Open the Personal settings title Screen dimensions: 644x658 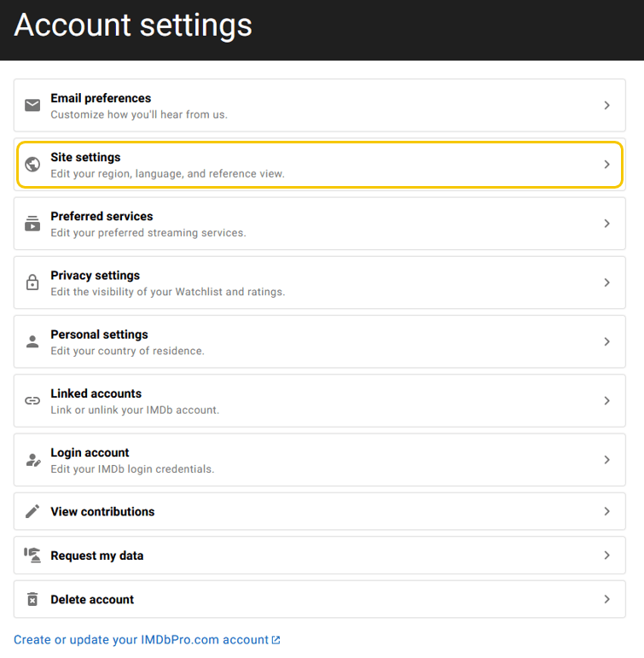(x=100, y=335)
